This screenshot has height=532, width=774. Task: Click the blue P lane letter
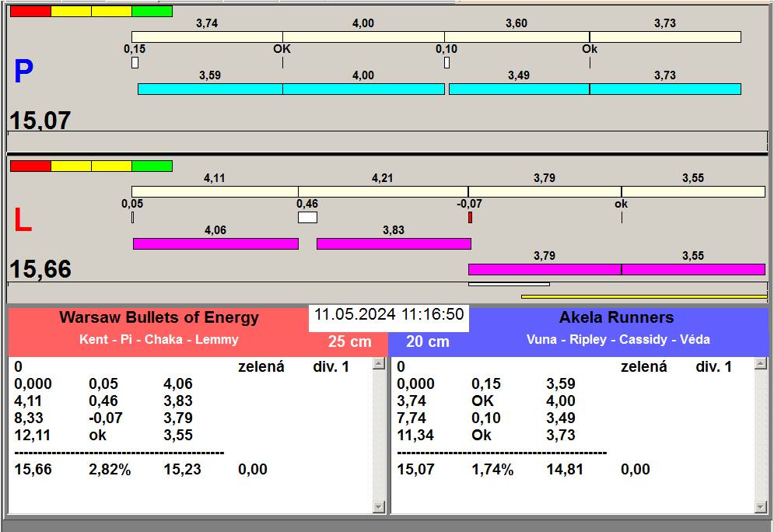pos(23,72)
